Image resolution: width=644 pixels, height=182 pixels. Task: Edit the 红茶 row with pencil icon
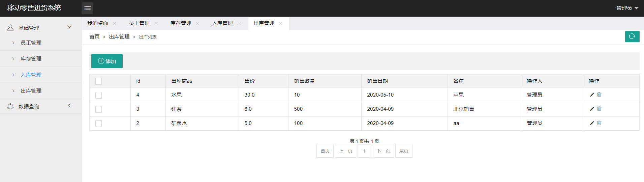point(592,109)
